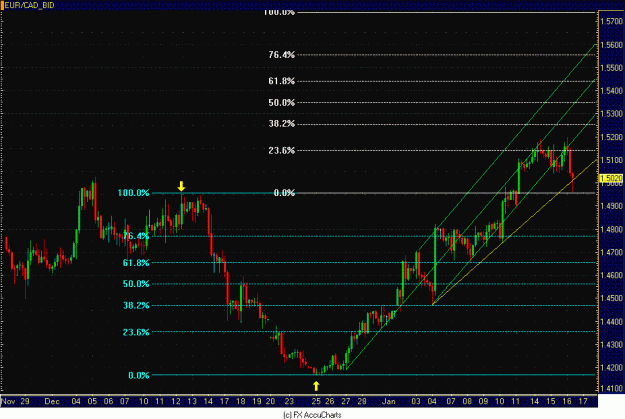The height and width of the screenshot is (419, 625).
Task: Click date 08 on the time axis
Action: pyautogui.click(x=467, y=401)
